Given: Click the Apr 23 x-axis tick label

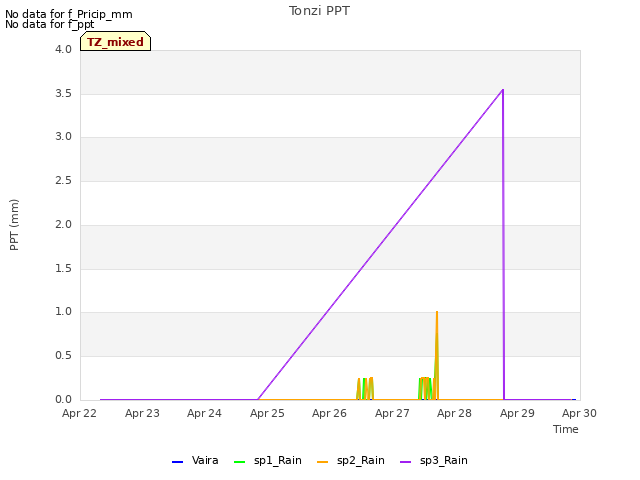Looking at the screenshot, I should point(142,413).
